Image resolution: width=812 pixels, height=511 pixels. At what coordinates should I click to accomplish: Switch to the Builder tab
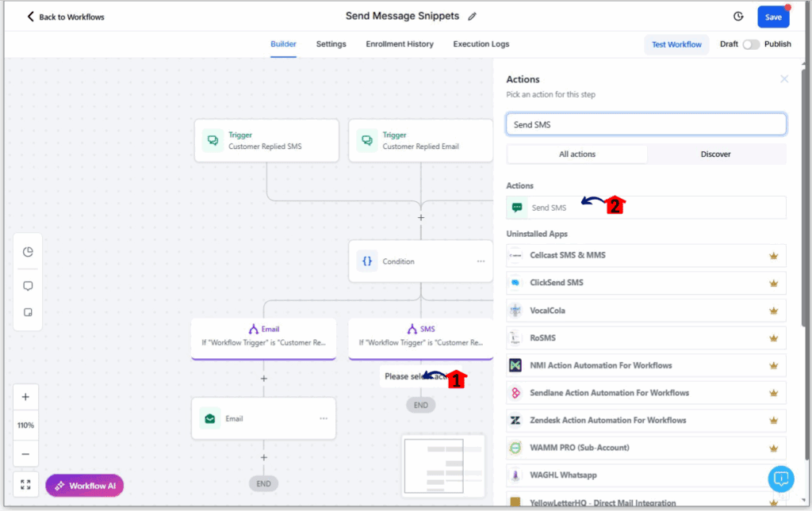coord(283,44)
